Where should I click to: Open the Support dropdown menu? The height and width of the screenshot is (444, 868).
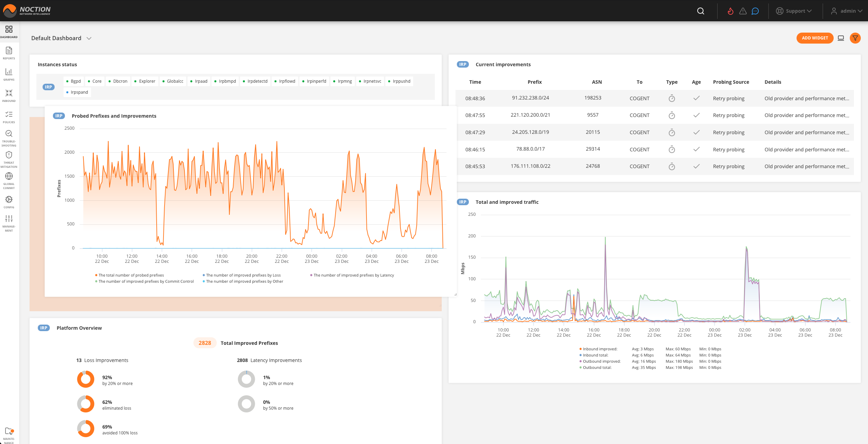pos(794,11)
